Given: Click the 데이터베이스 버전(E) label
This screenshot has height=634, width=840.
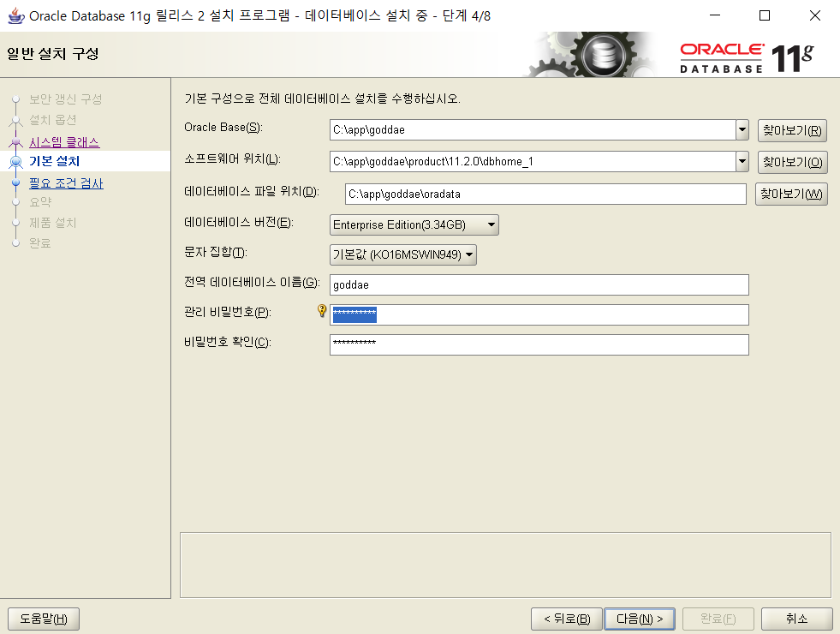Looking at the screenshot, I should 239,222.
